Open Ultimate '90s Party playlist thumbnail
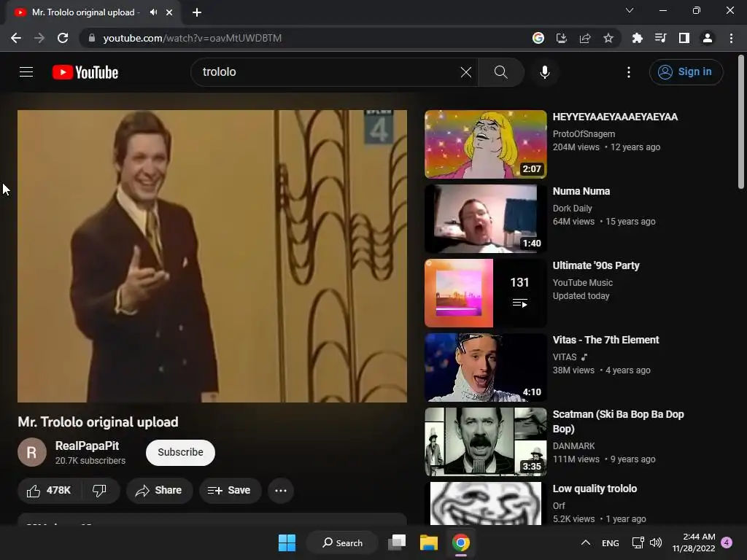This screenshot has height=560, width=747. [485, 293]
